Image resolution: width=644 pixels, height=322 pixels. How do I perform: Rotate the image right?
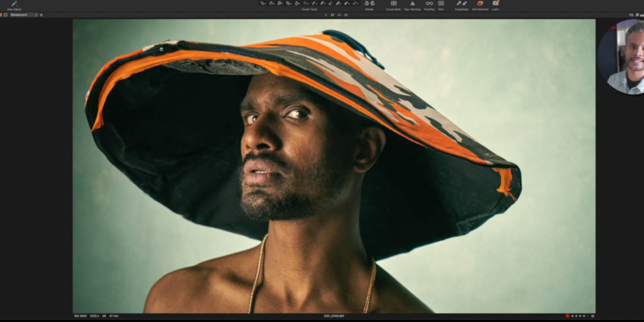coord(372,3)
